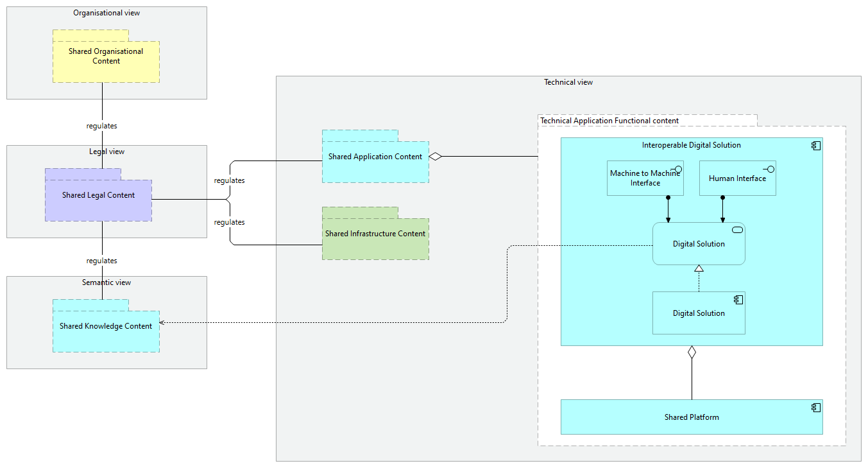Select the Shared Organisational Content box
The width and height of the screenshot is (868, 468).
coord(106,56)
